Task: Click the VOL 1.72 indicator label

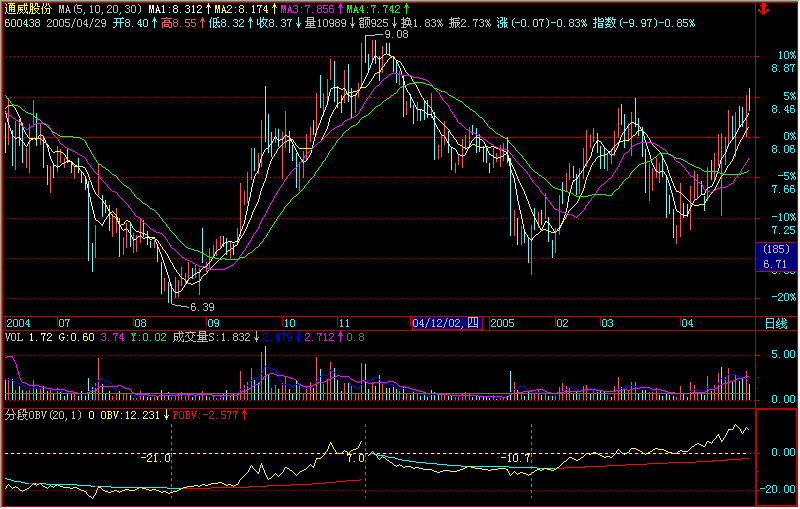Action: pos(29,338)
